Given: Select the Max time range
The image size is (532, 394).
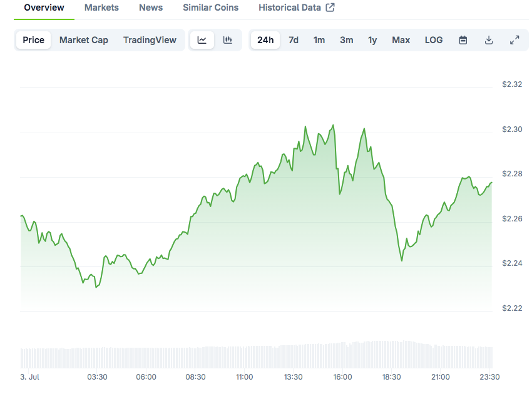Looking at the screenshot, I should point(401,40).
